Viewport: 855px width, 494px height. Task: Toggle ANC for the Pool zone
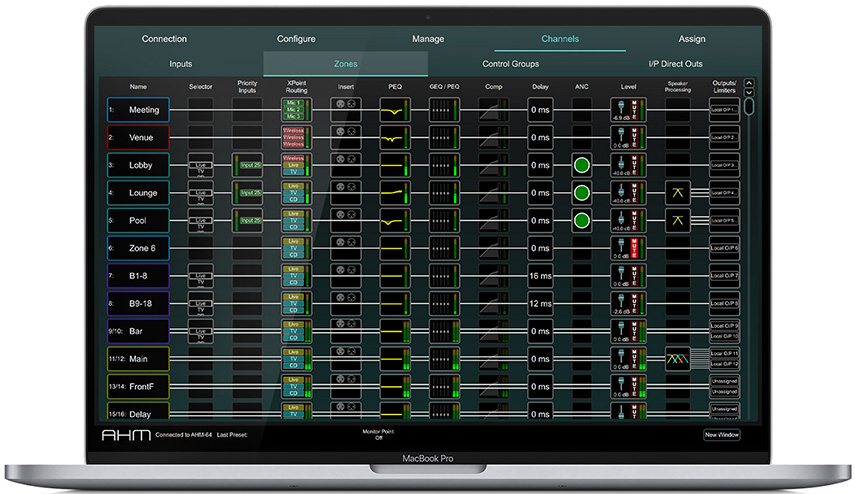click(x=582, y=220)
